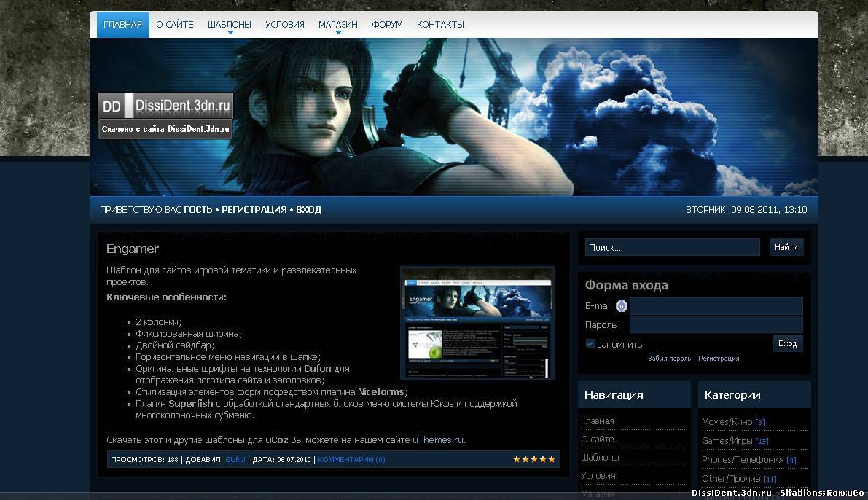The width and height of the screenshot is (868, 500).
Task: Expand the arrow under ШАБЛОНЫ
Action: coord(230,33)
